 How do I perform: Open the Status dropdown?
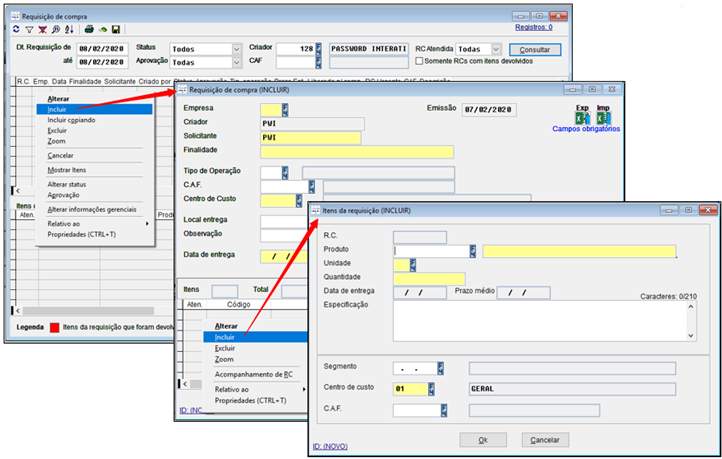click(x=234, y=49)
